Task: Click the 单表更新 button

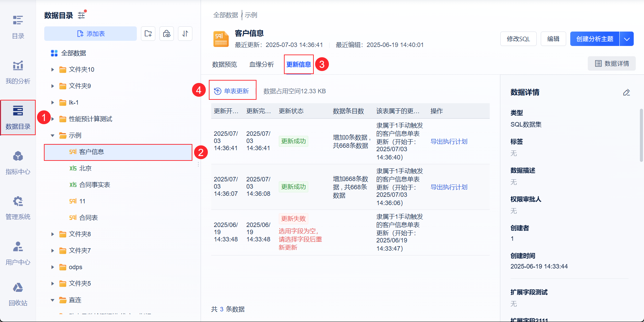Action: [232, 91]
